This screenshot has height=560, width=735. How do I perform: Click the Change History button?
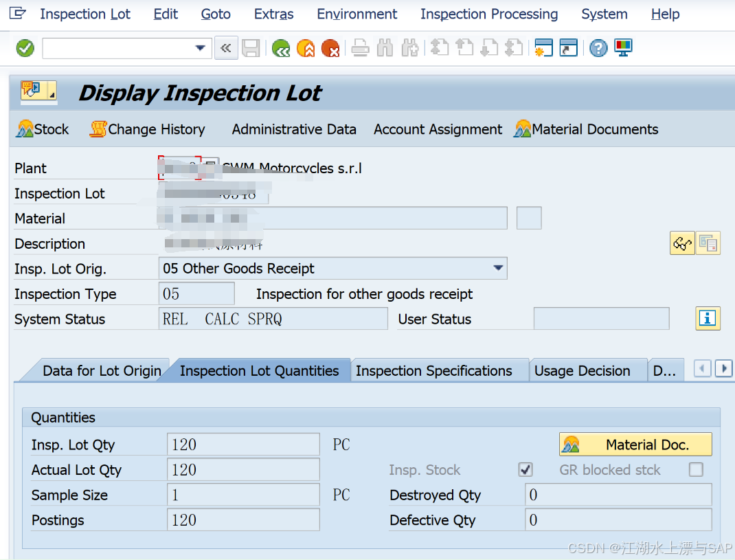[x=147, y=129]
